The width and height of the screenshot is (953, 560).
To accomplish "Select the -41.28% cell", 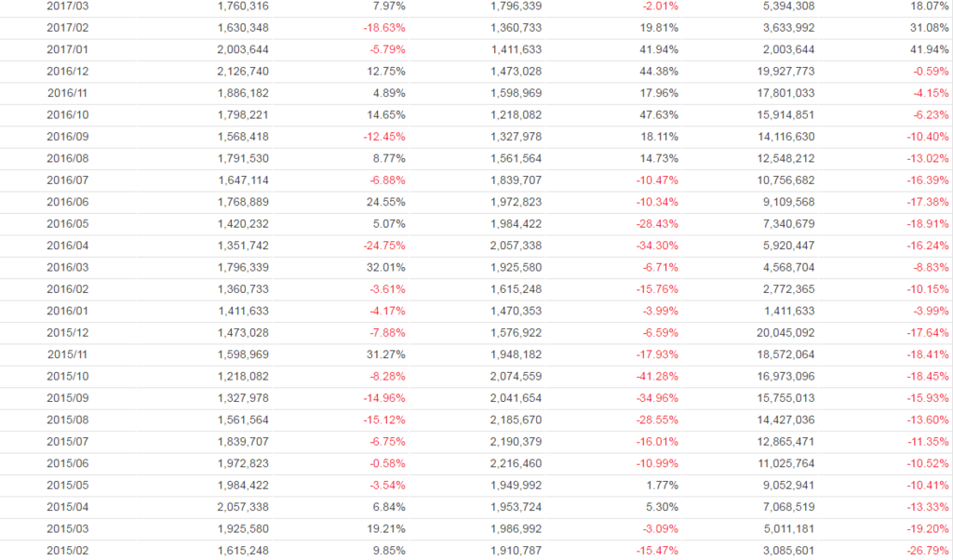I will point(657,376).
